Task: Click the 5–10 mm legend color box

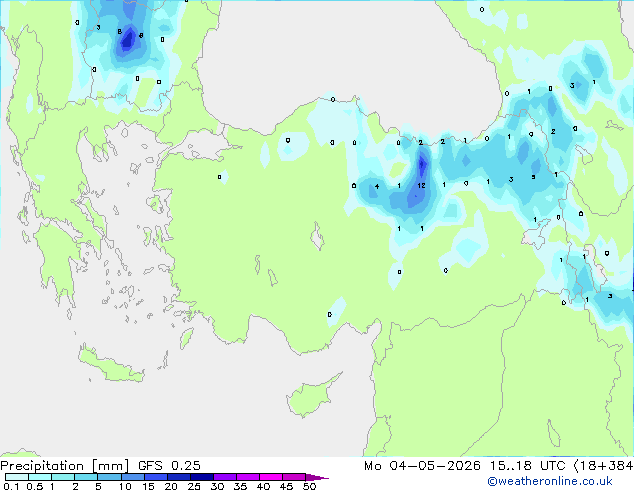Action: [109, 477]
